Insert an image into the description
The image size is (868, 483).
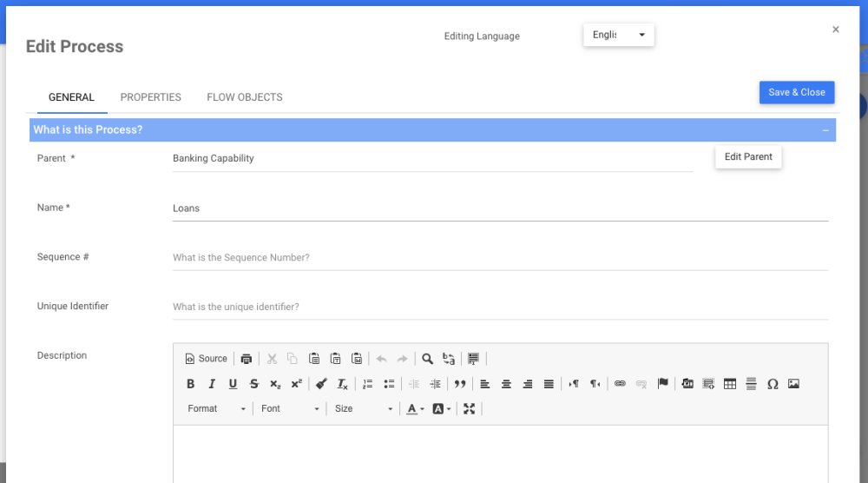793,384
